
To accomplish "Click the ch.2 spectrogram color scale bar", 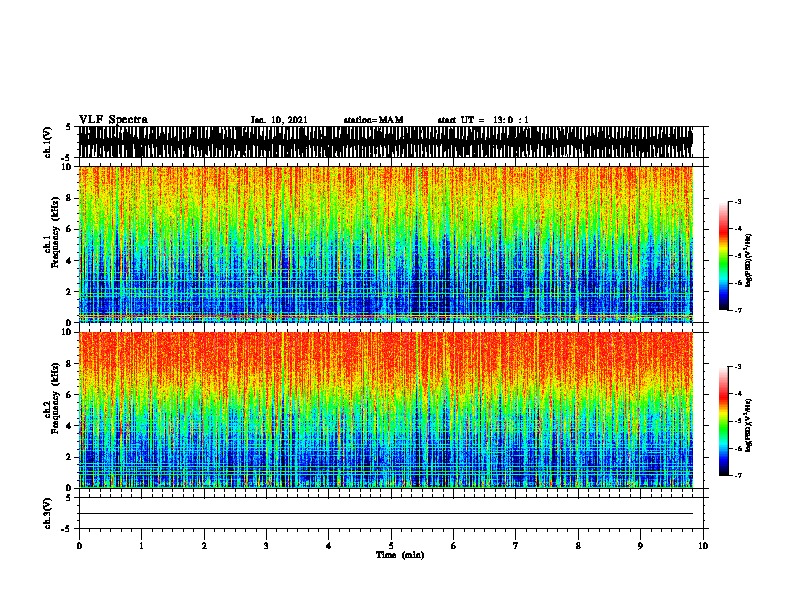I will point(724,421).
